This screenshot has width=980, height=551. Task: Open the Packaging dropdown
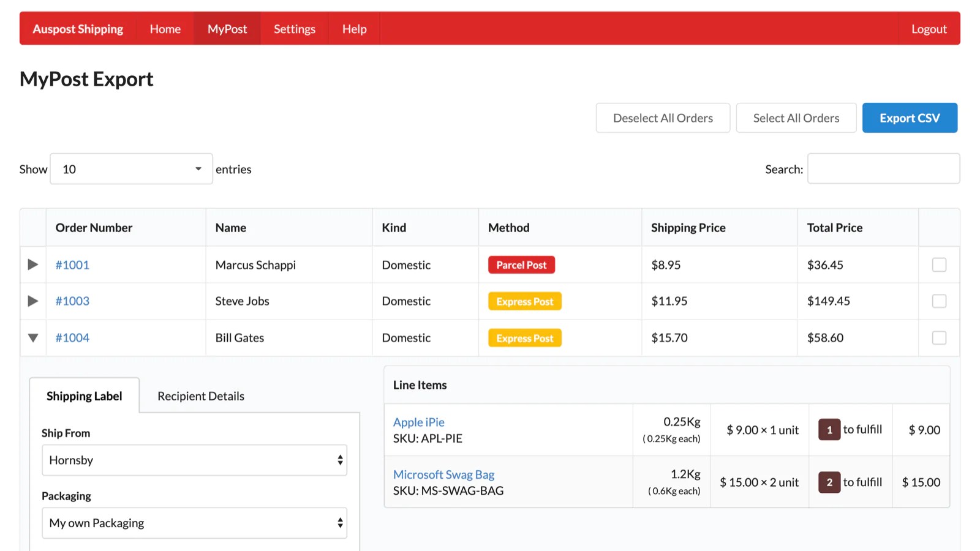click(194, 522)
